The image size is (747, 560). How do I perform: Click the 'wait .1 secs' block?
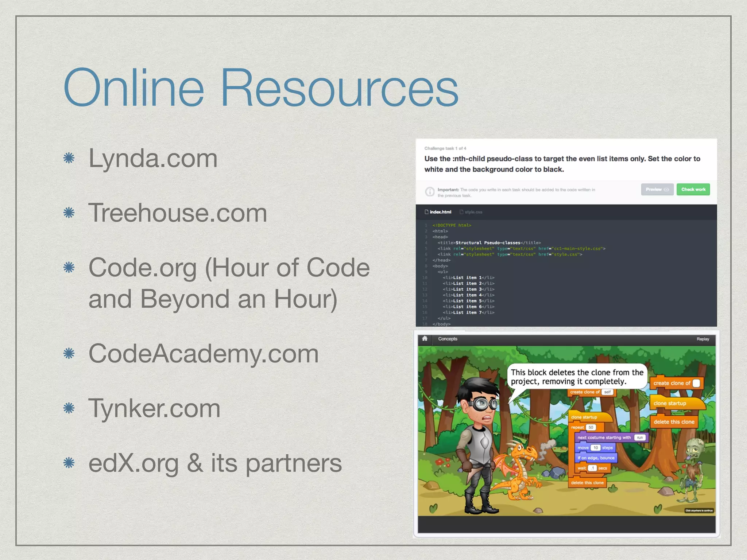tap(592, 468)
